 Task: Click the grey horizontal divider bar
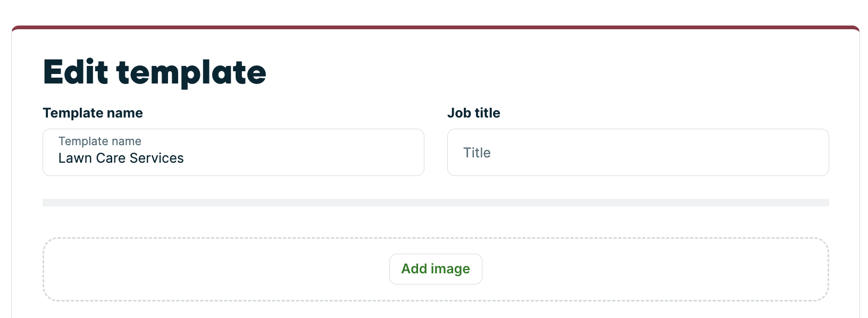click(436, 203)
